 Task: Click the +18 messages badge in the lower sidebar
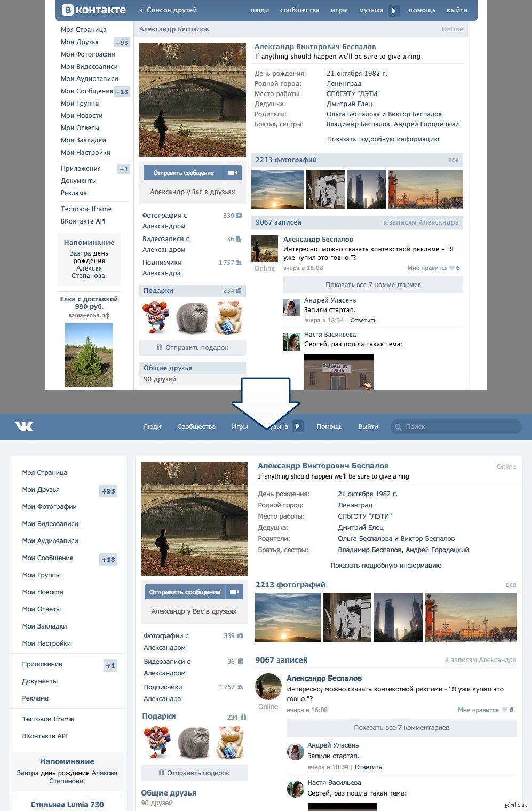tap(108, 559)
